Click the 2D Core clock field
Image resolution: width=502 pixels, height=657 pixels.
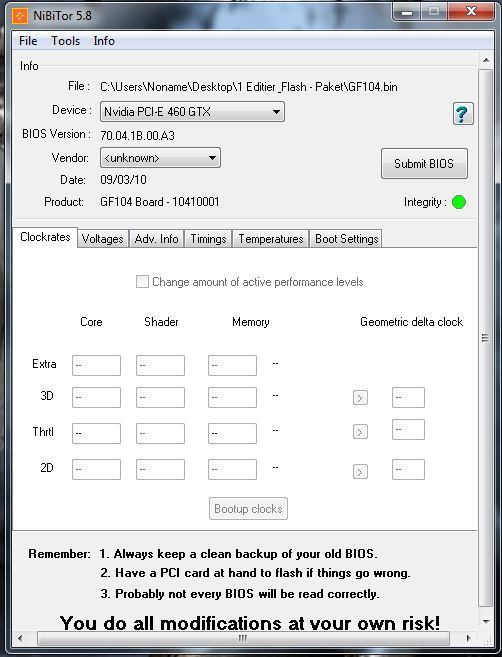[x=96, y=469]
